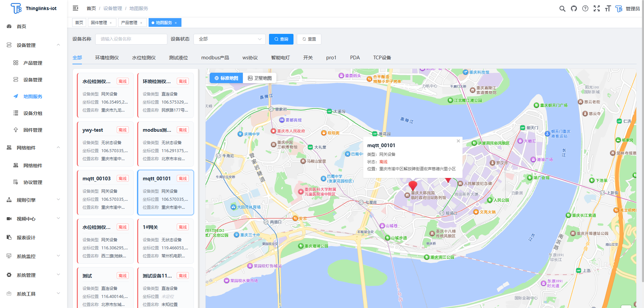Open the GitHub repository icon
The height and width of the screenshot is (308, 644).
[574, 8]
